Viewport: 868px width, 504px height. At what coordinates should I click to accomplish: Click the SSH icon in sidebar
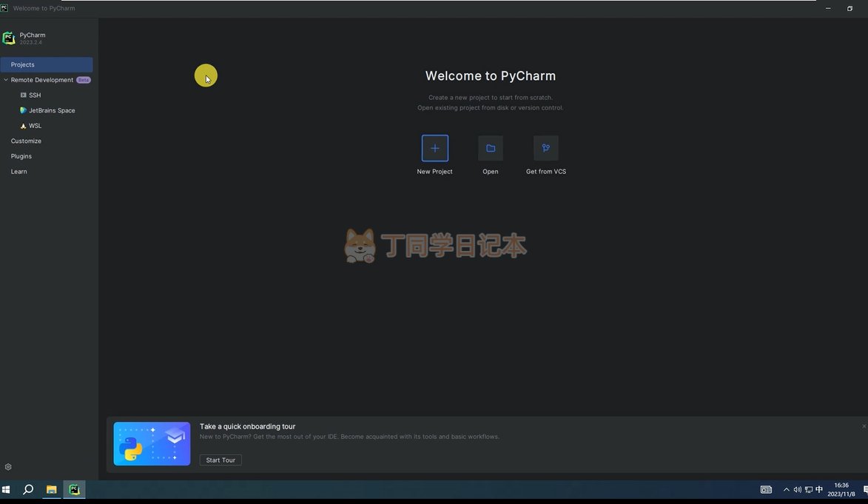point(23,95)
